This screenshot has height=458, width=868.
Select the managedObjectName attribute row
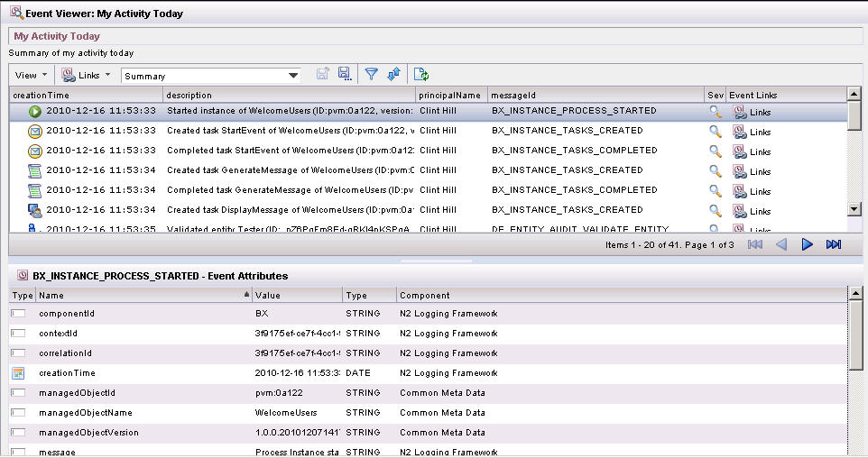428,413
